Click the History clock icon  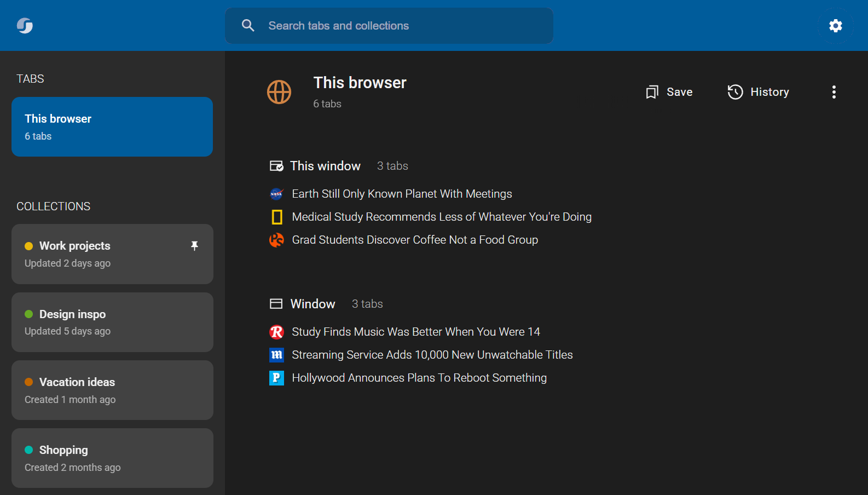pyautogui.click(x=735, y=92)
